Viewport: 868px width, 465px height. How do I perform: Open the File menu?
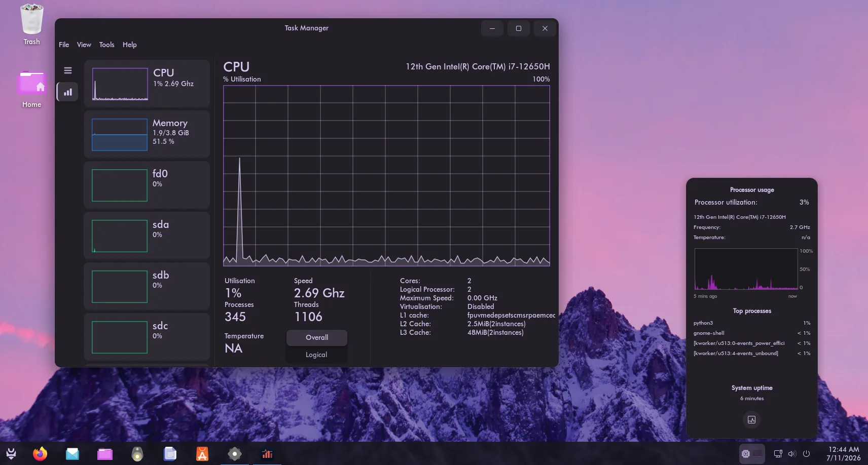pos(64,45)
